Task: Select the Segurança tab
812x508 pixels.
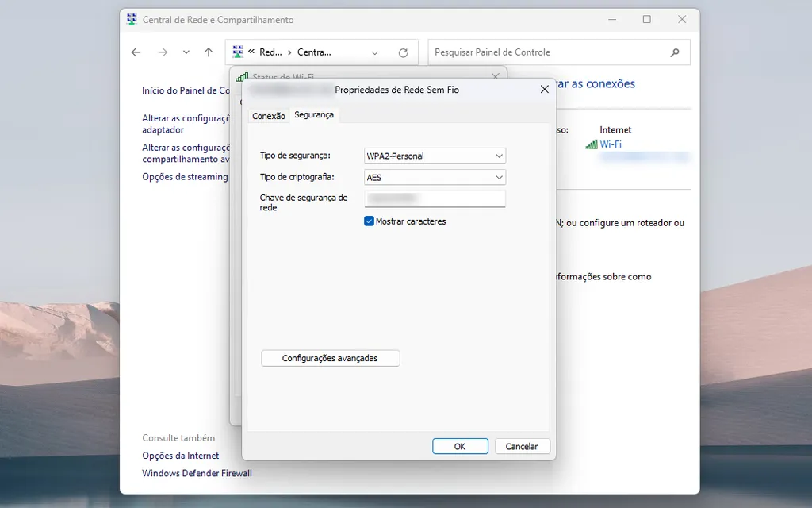Action: click(x=314, y=115)
